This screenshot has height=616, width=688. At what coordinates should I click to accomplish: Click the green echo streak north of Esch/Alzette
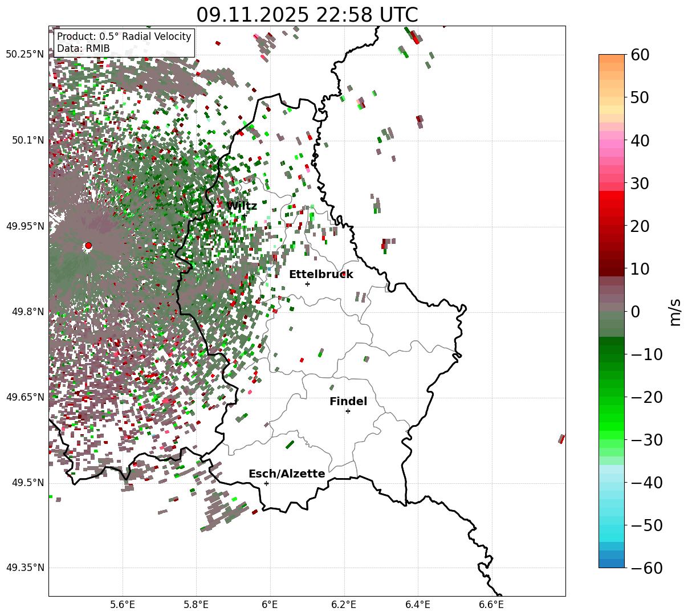point(290,444)
